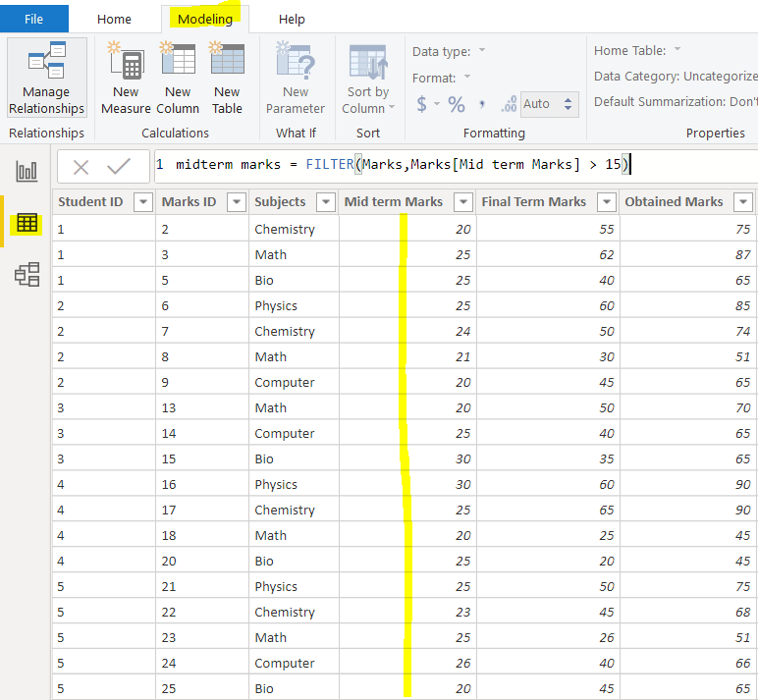Click inside the DAX formula bar

(x=456, y=166)
